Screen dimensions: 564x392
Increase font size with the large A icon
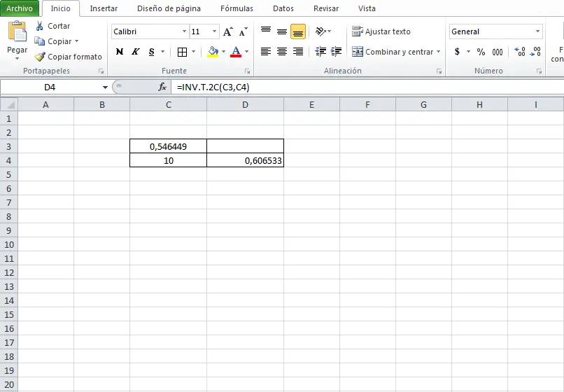227,31
